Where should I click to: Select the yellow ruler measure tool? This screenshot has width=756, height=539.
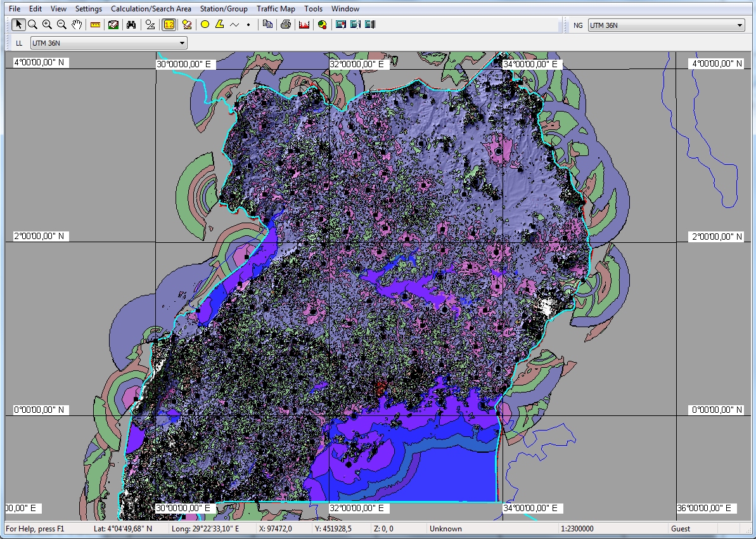96,25
